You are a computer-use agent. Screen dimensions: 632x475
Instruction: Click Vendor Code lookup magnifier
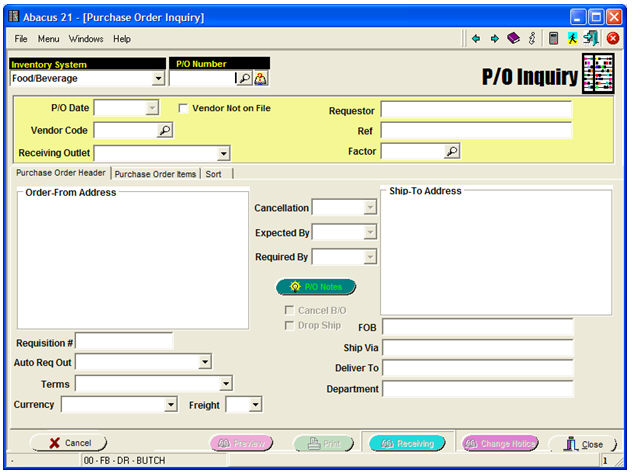click(x=165, y=130)
